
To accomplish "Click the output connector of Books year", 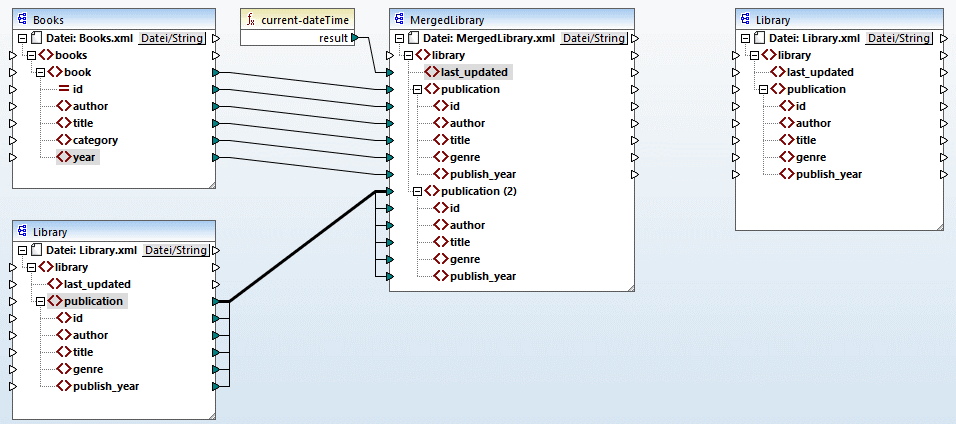I will pos(216,157).
